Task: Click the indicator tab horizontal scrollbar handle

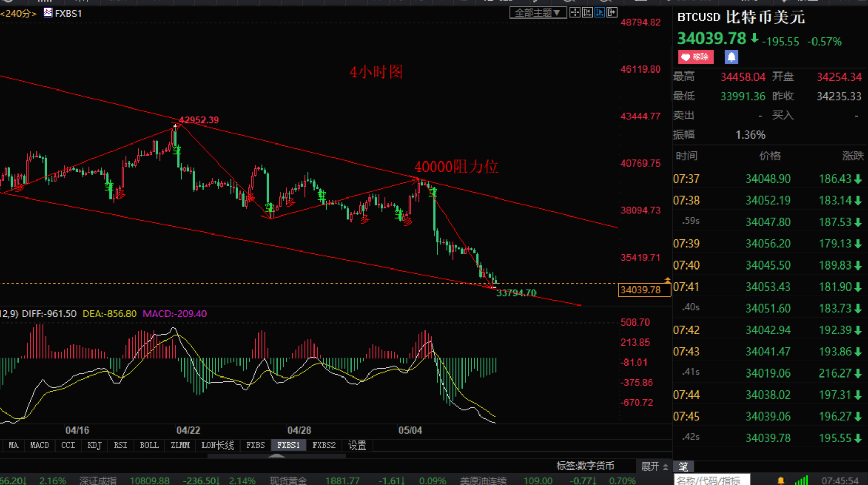Action: [x=276, y=456]
